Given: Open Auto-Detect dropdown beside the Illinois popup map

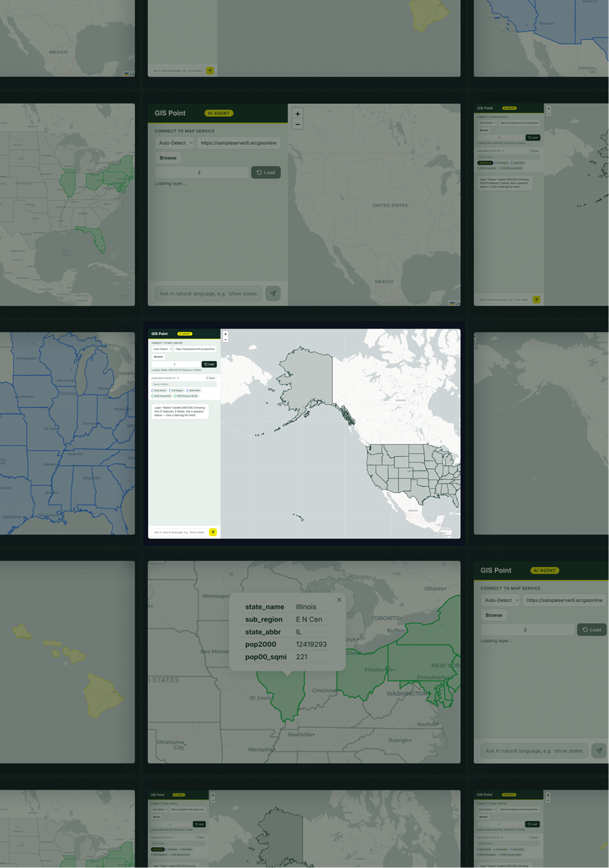Looking at the screenshot, I should tap(500, 600).
